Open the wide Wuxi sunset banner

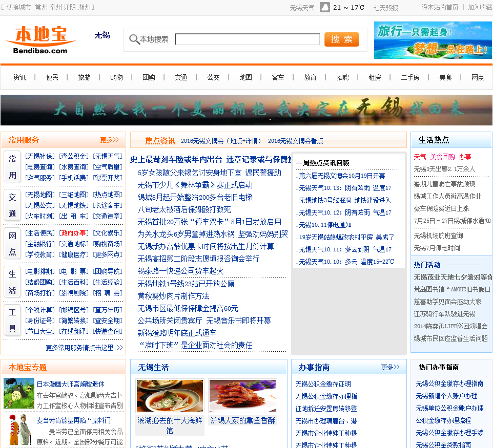click(x=246, y=110)
